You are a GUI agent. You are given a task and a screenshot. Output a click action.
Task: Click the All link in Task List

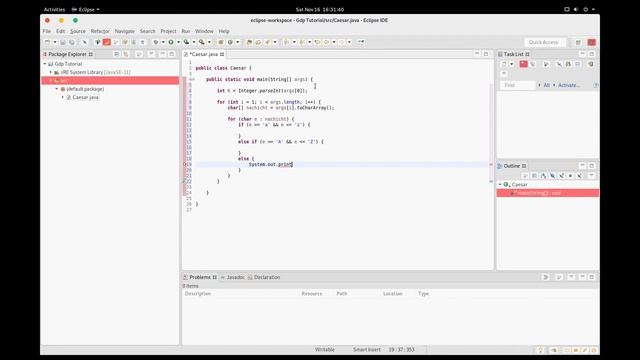547,85
